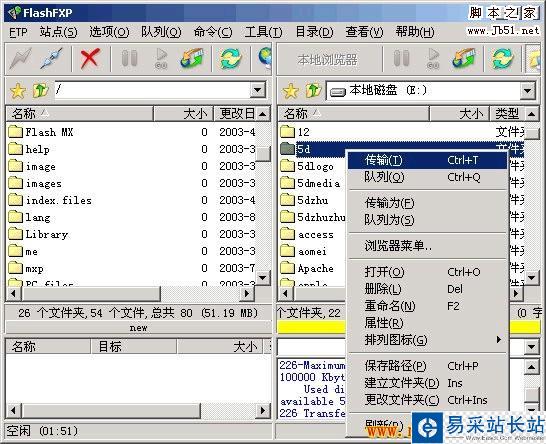The height and width of the screenshot is (444, 546).
Task: Click the right pane parent folder icon
Action: click(313, 91)
